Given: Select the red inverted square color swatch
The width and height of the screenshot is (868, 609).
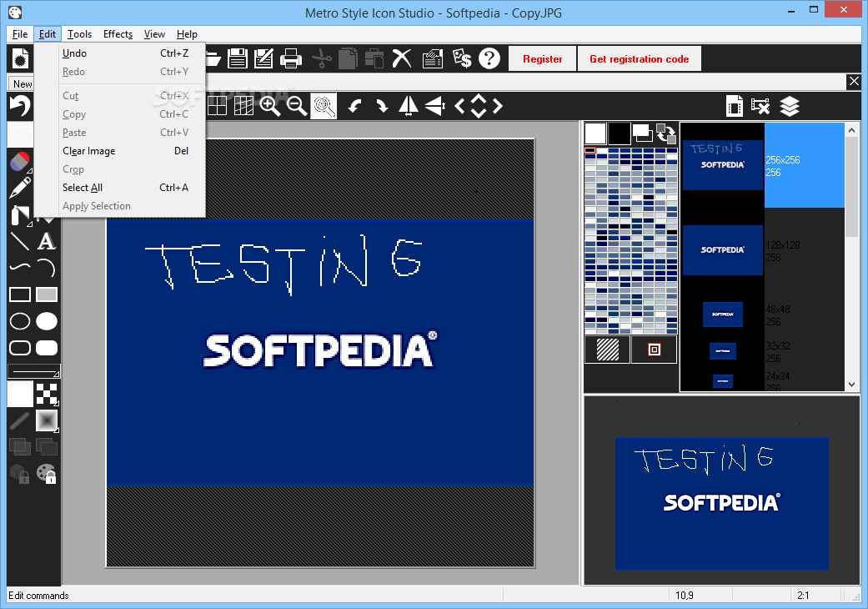Looking at the screenshot, I should 655,350.
